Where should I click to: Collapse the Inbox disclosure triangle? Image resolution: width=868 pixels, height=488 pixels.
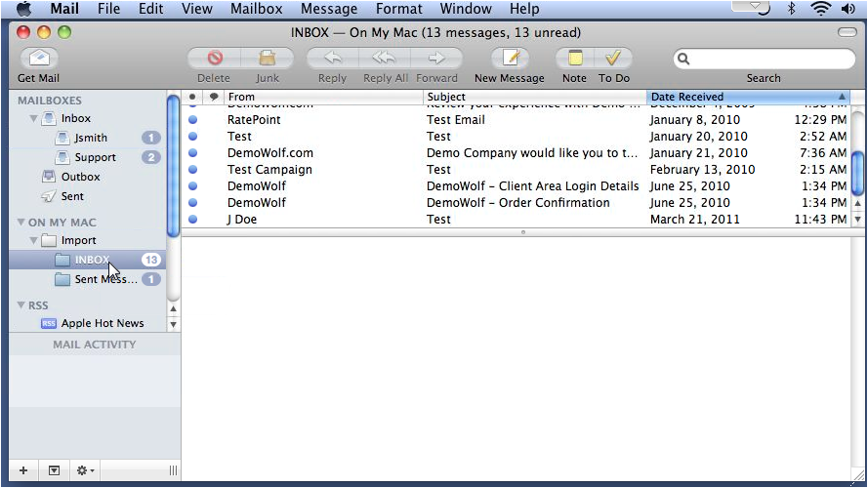click(x=33, y=118)
